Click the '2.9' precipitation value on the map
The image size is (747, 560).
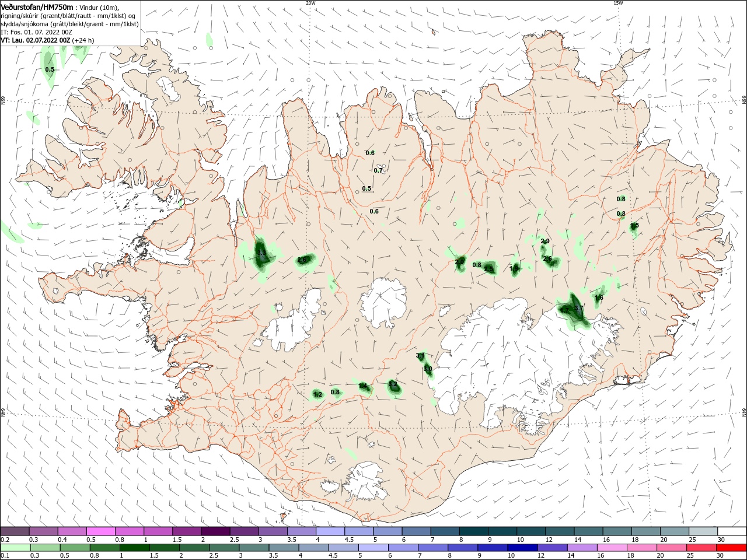(x=545, y=241)
